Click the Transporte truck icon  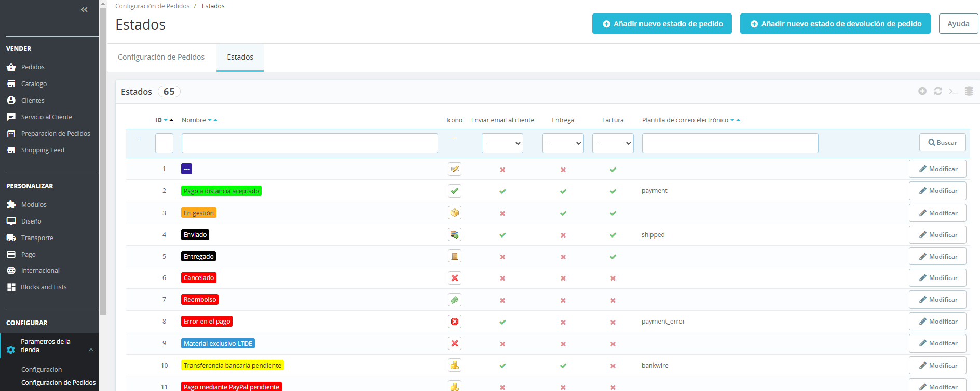coord(11,238)
